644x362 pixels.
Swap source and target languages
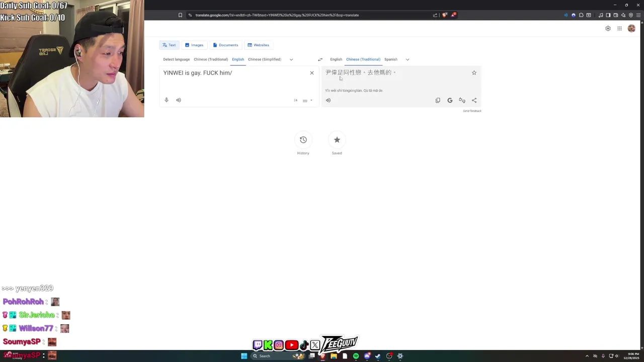click(320, 59)
